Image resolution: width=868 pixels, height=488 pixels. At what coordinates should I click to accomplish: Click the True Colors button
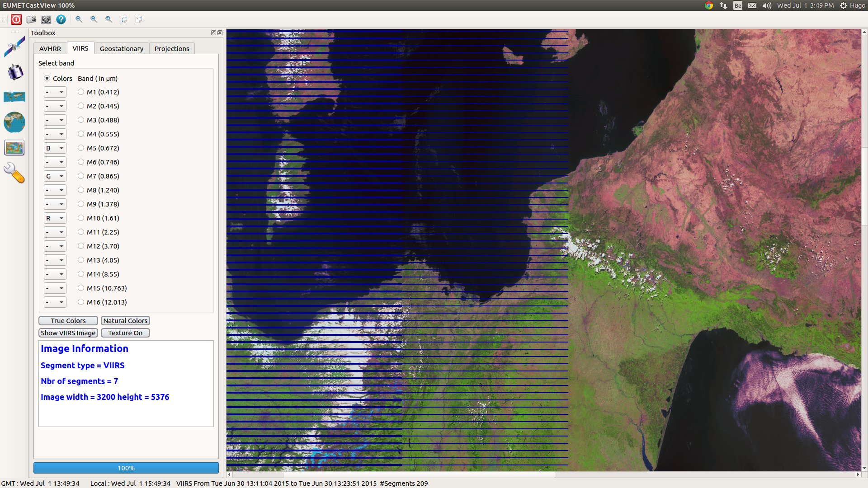click(x=67, y=320)
